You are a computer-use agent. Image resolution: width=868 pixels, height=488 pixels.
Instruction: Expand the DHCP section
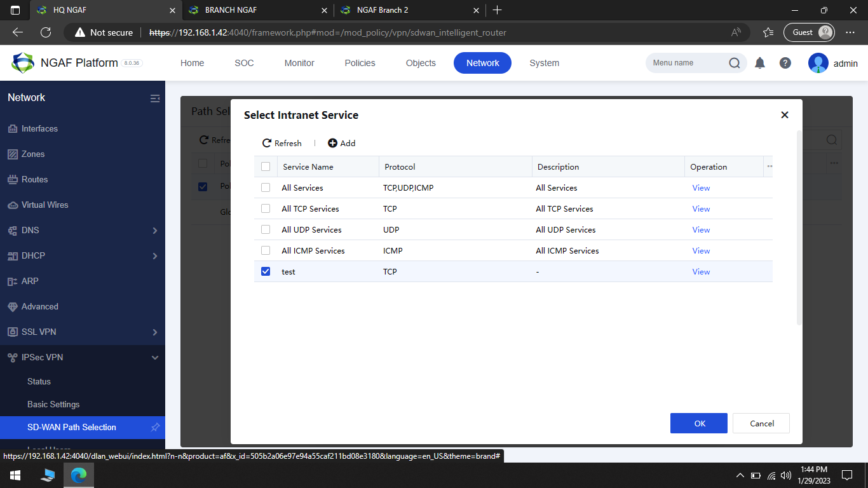pyautogui.click(x=154, y=255)
